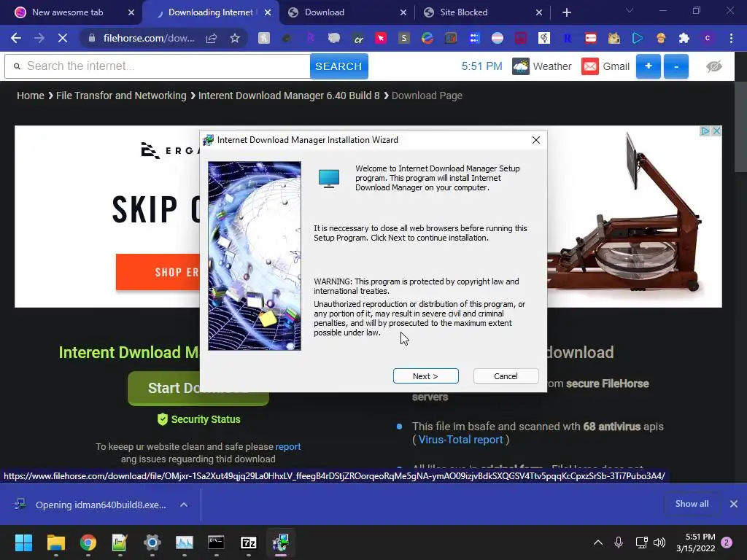Go back to the previous page
The image size is (747, 560).
(16, 38)
